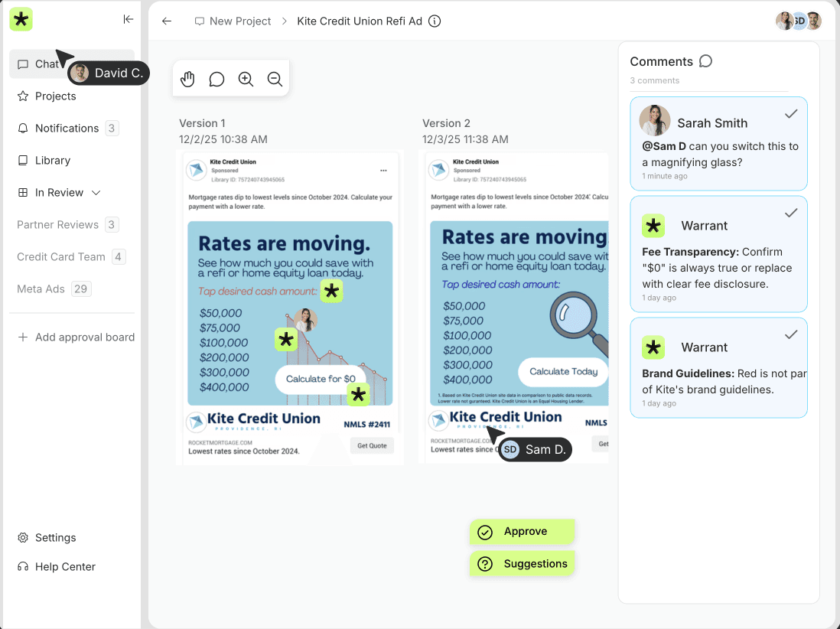The height and width of the screenshot is (629, 840).
Task: Click asterisk marker on the rate chart
Action: 286,340
